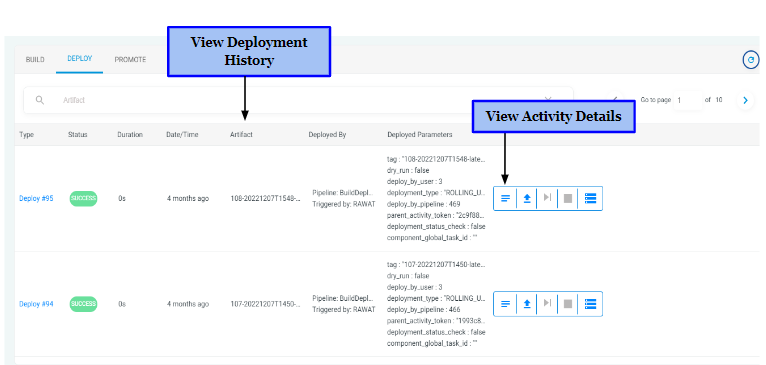
Task: Click SUCCESS badge of Deploy #94
Action: pos(83,304)
